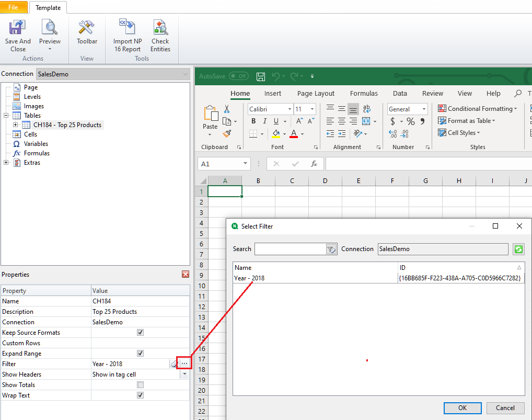
Task: Enable the Show Totals checkbox
Action: [x=140, y=385]
